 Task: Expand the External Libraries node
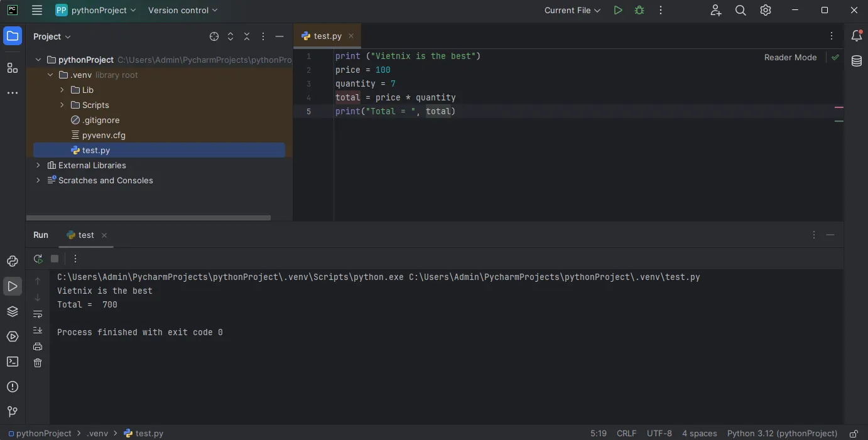(x=38, y=165)
